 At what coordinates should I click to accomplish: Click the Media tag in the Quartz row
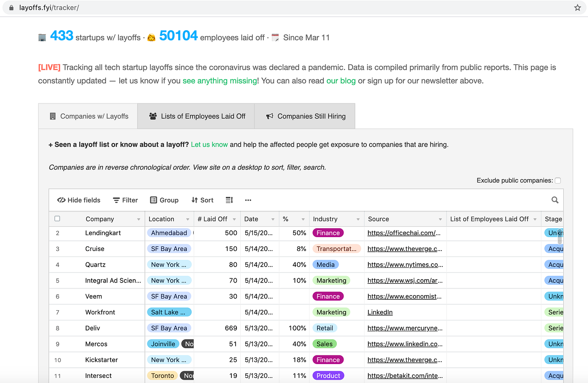click(325, 265)
